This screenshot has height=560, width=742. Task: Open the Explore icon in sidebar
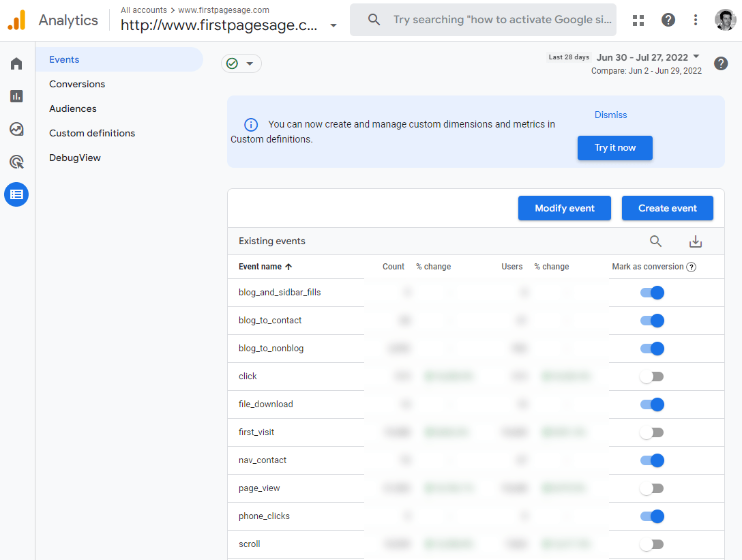point(16,129)
